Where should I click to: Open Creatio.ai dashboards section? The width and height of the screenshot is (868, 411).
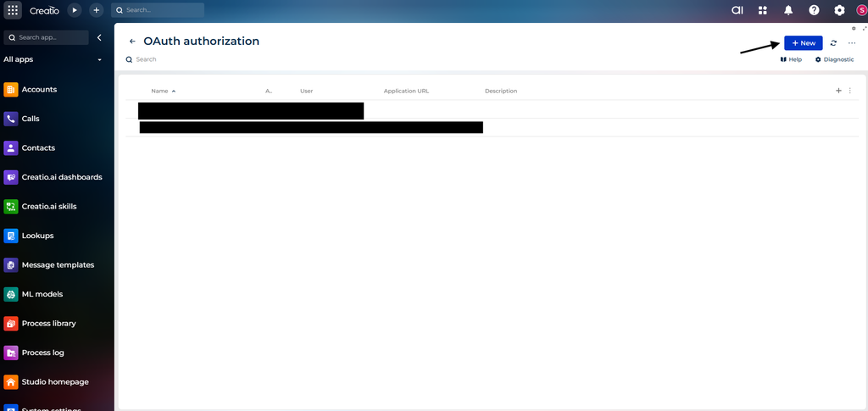click(53, 177)
